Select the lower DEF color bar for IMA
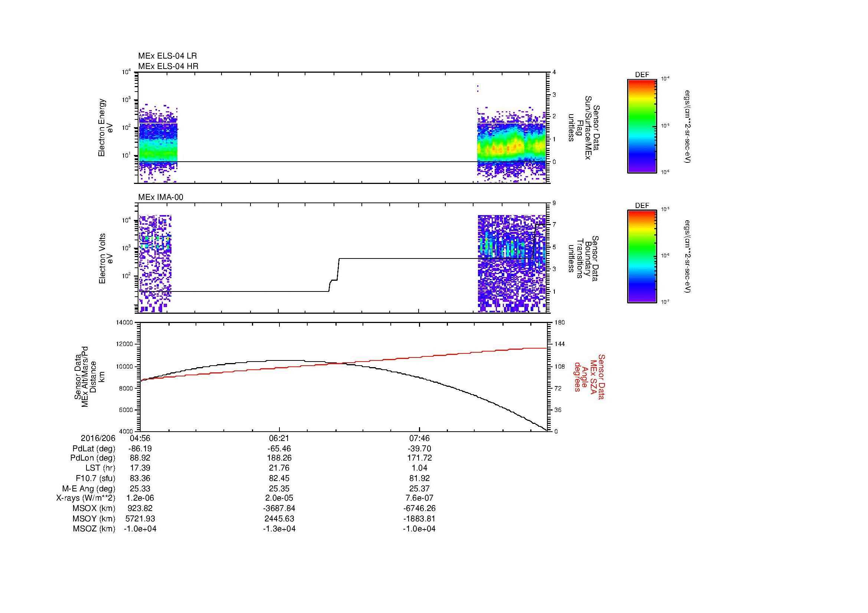The height and width of the screenshot is (613, 868). click(x=642, y=257)
